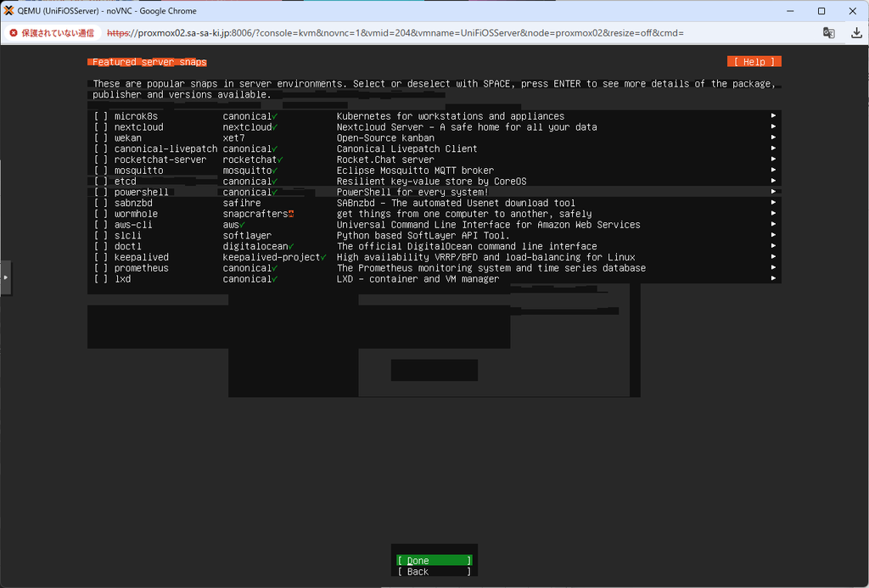The image size is (869, 588).
Task: Open details arrow for canonical-livepatch row
Action: coord(773,148)
